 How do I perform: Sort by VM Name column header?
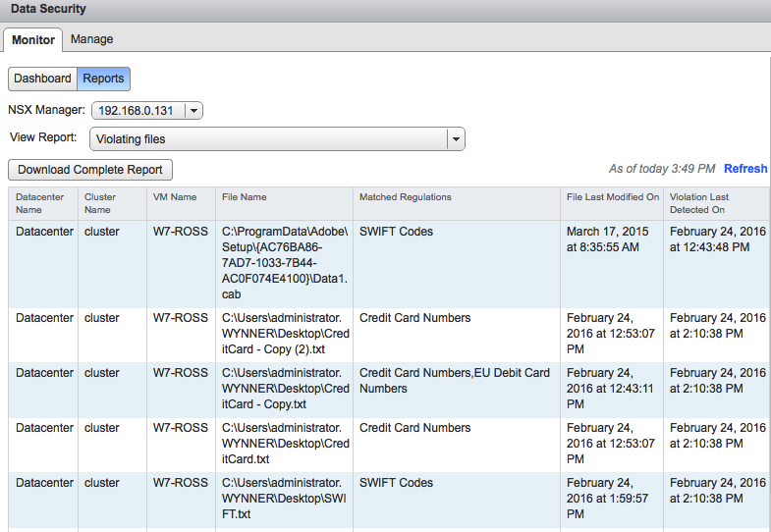coord(181,203)
